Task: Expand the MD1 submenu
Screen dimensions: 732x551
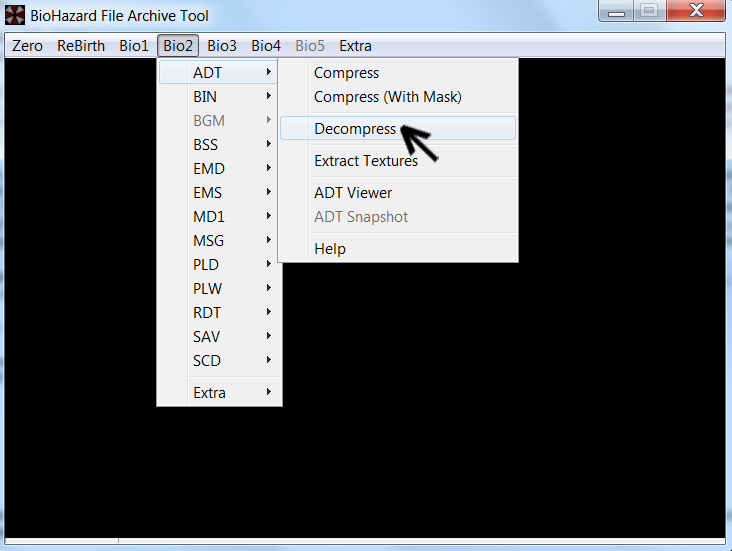Action: [x=219, y=217]
